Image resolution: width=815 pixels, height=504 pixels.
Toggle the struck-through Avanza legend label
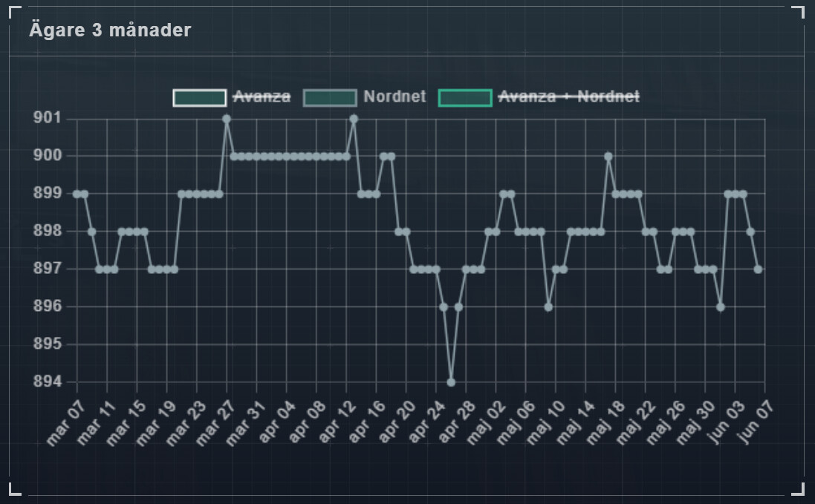[x=262, y=97]
